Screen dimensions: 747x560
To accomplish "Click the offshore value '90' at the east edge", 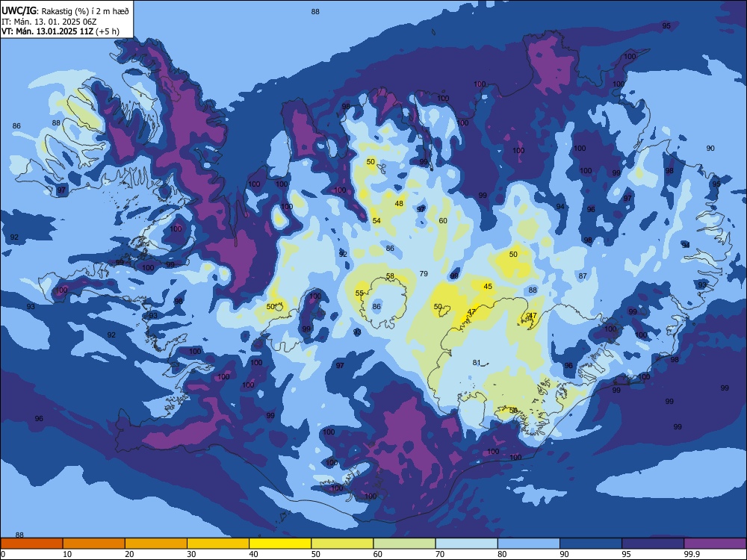I will 710,148.
